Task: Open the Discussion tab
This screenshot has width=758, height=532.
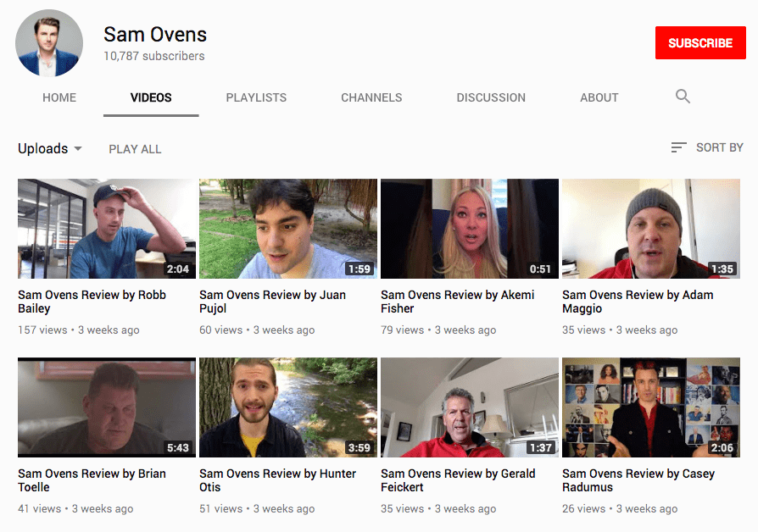Action: point(491,97)
